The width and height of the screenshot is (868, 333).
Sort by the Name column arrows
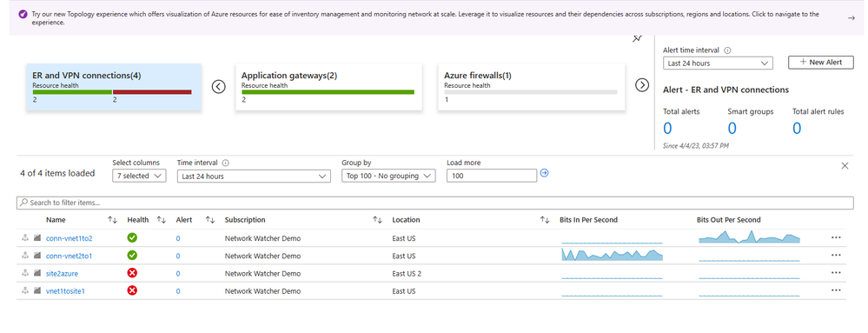coord(112,220)
